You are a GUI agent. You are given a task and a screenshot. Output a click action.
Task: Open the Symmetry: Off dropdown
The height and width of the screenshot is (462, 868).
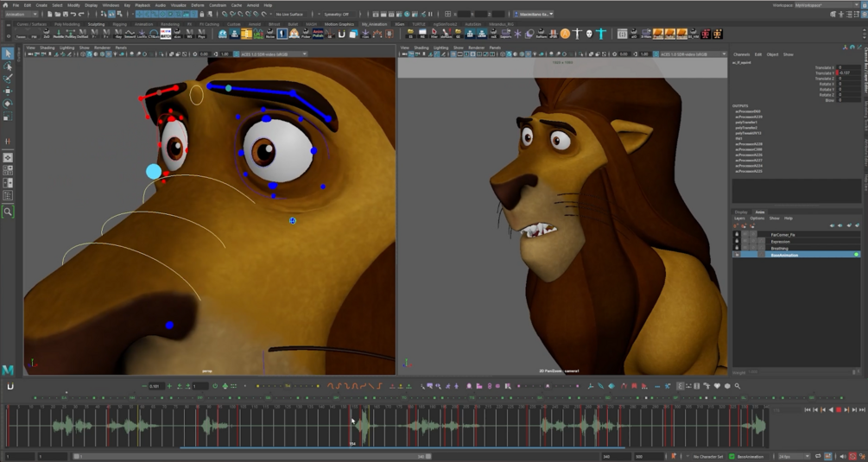(338, 14)
